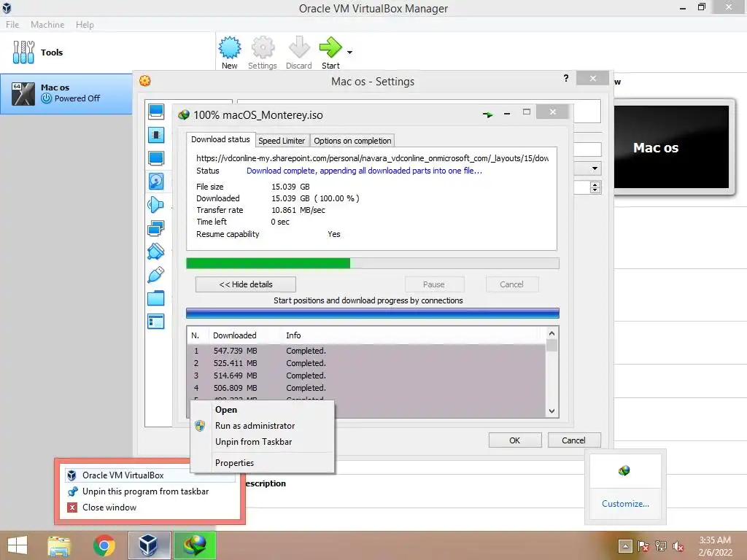
Task: Switch to the Speed Limiter tab
Action: [x=282, y=141]
